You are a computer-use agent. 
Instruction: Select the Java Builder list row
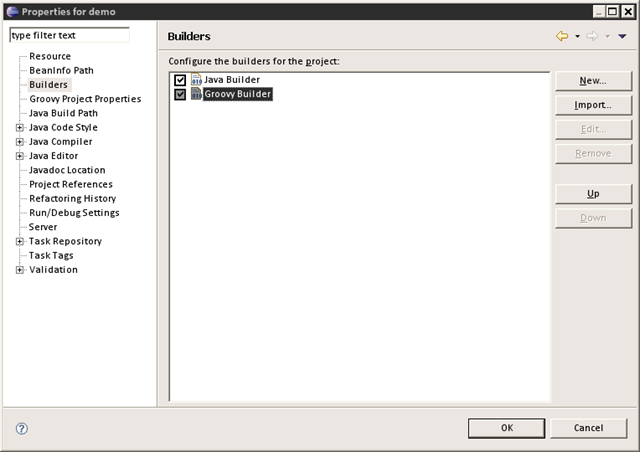click(x=231, y=80)
